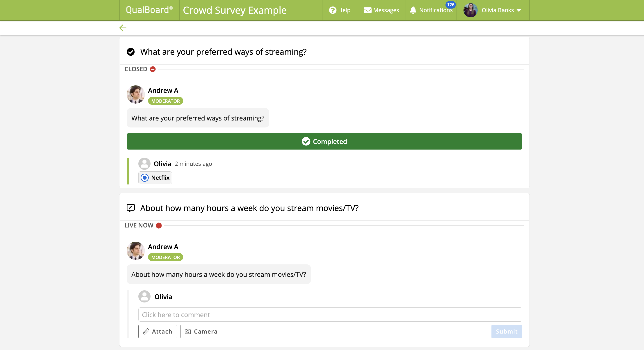Click the comment icon beside hours question
The width and height of the screenshot is (644, 350).
click(130, 208)
